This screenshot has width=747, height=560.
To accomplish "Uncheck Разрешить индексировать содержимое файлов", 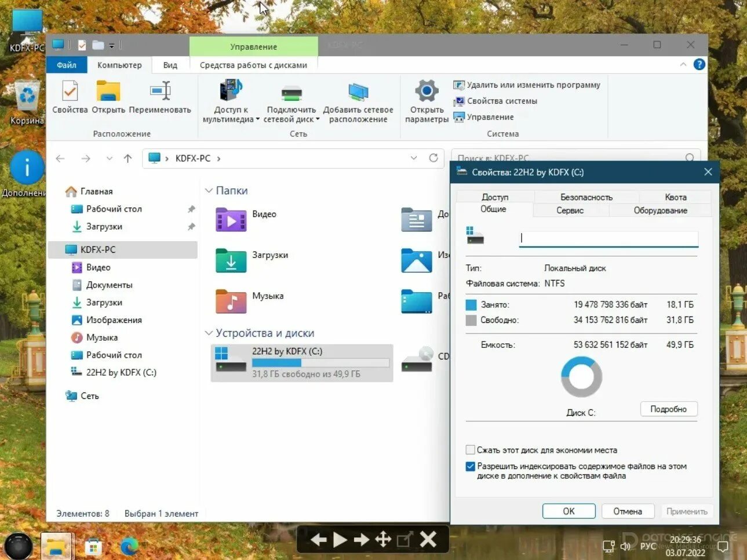I will pyautogui.click(x=471, y=466).
